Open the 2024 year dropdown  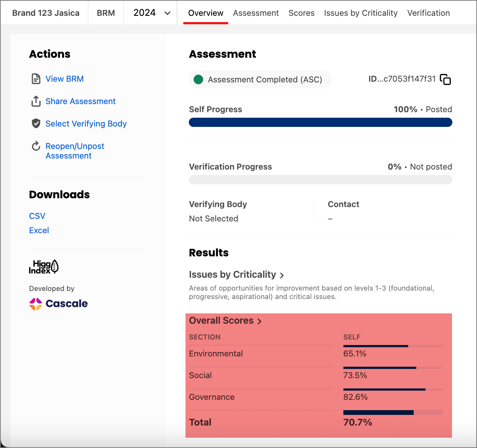pos(151,13)
